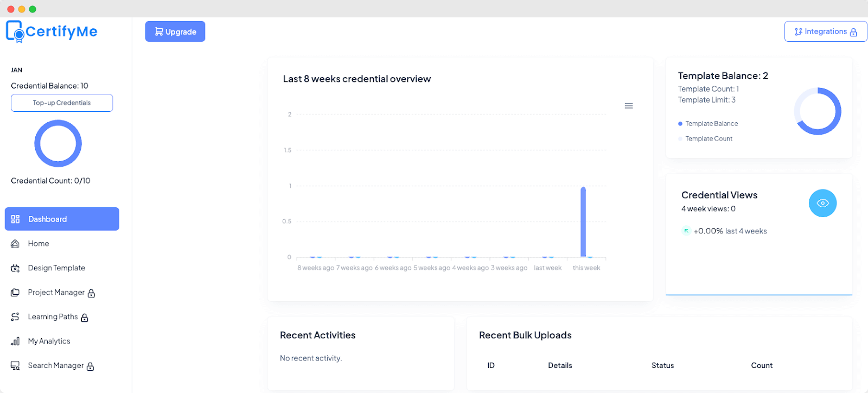This screenshot has width=868, height=393.
Task: Click the green macOS maximize button
Action: (x=33, y=9)
